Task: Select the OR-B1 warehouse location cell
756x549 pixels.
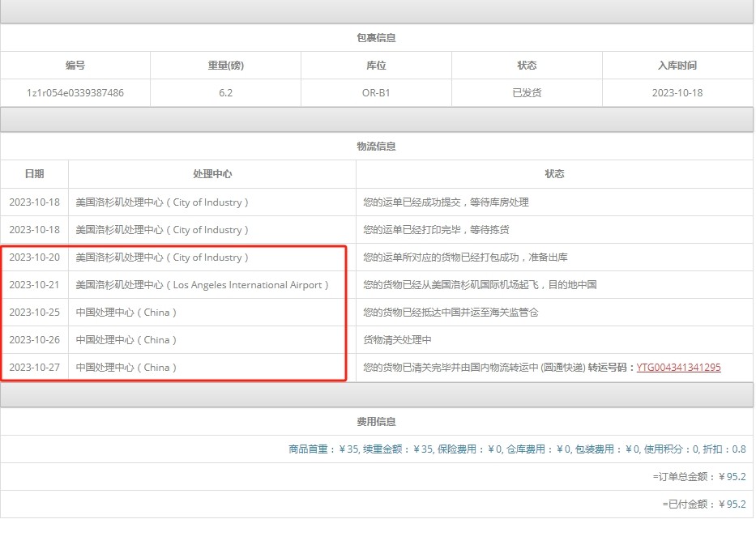Action: pyautogui.click(x=375, y=92)
